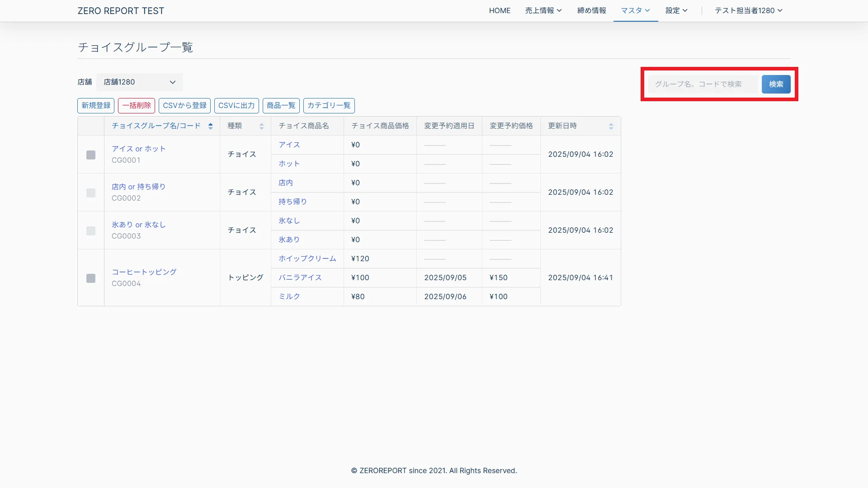Click the CSVに出力 export button
This screenshot has width=868, height=488.
[x=236, y=105]
